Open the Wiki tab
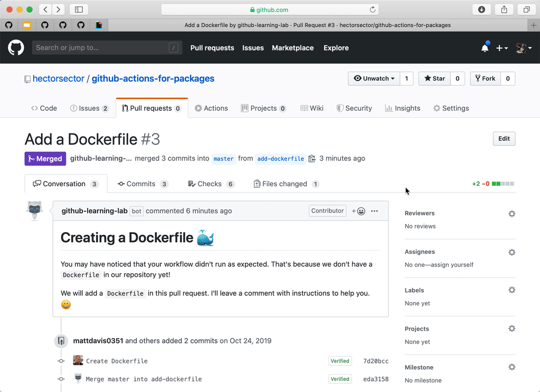The width and height of the screenshot is (540, 392). [x=311, y=108]
